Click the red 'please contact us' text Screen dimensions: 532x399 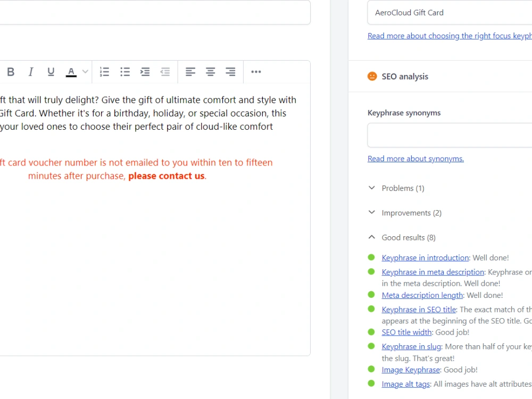(166, 176)
